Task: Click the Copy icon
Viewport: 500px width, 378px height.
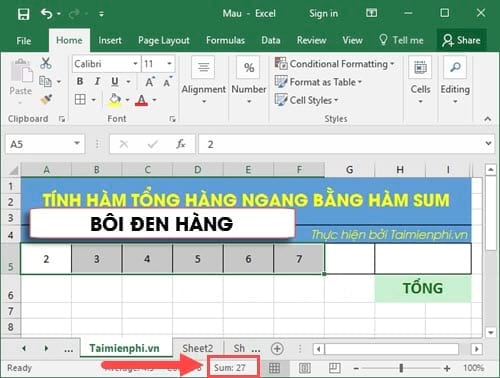Action: [45, 81]
